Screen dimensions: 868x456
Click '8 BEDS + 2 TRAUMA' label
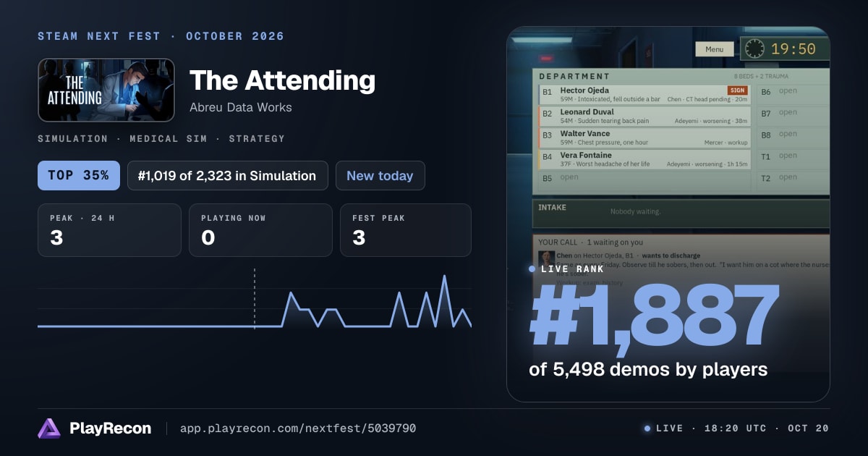(x=762, y=76)
